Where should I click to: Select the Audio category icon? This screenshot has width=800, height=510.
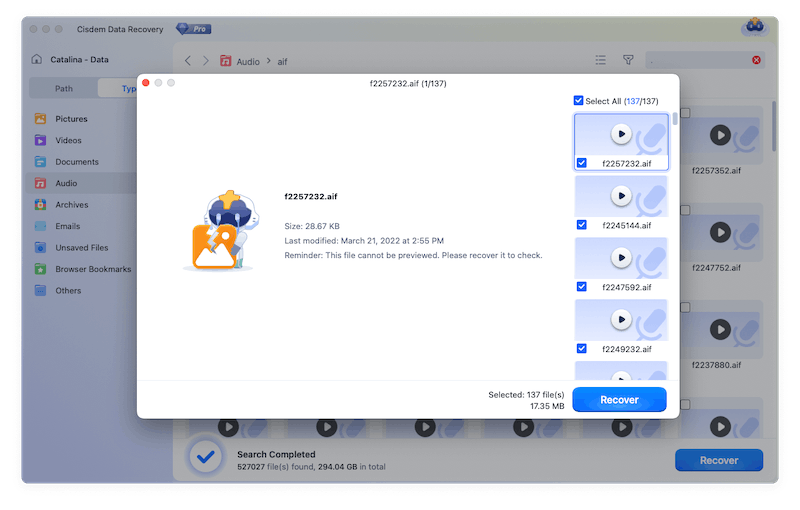point(40,183)
